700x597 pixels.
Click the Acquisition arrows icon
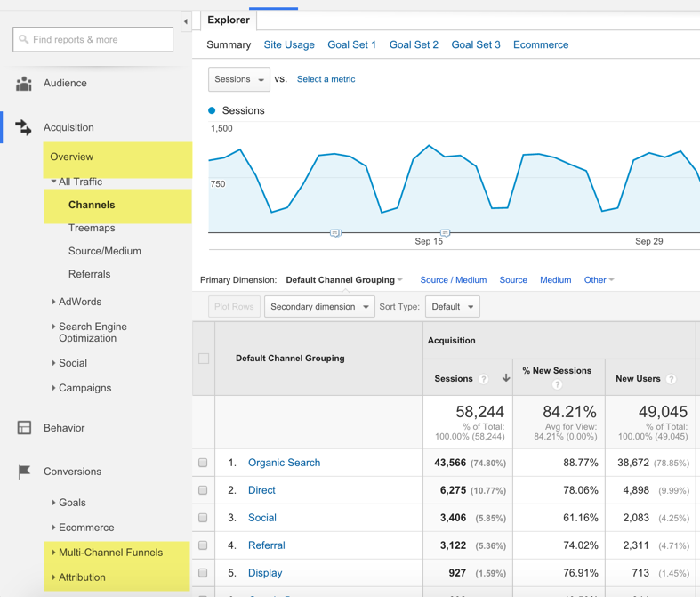[x=24, y=128]
